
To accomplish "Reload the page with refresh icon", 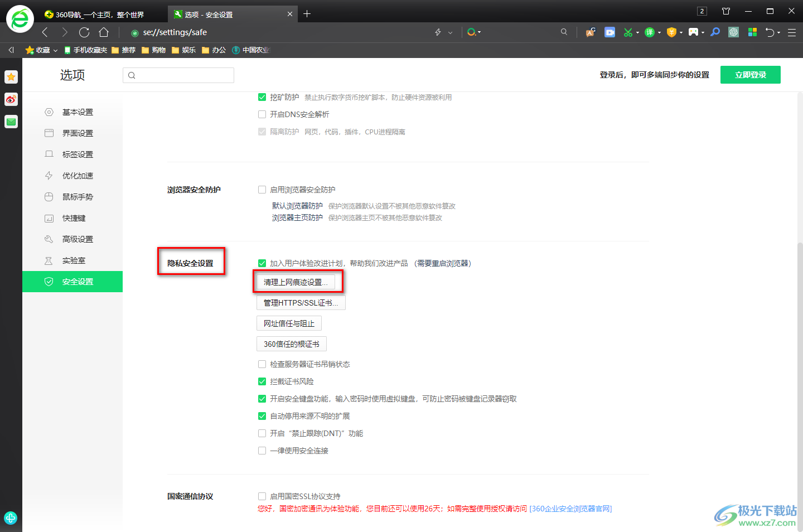I will click(x=84, y=32).
